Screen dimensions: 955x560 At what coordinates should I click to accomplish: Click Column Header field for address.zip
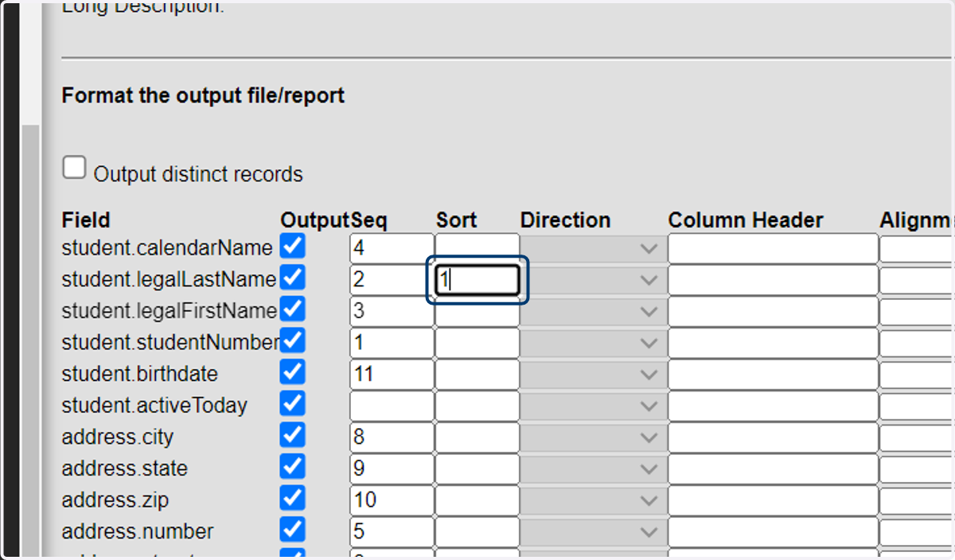coord(773,501)
